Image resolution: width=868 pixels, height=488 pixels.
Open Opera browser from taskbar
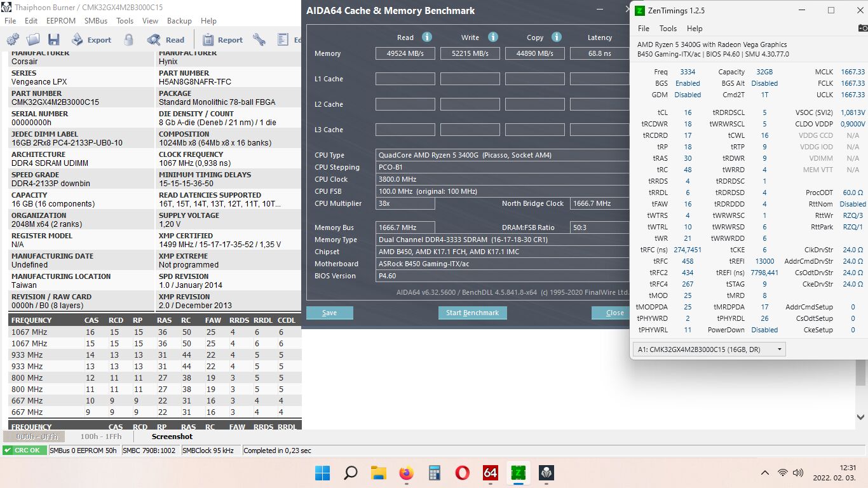(463, 473)
